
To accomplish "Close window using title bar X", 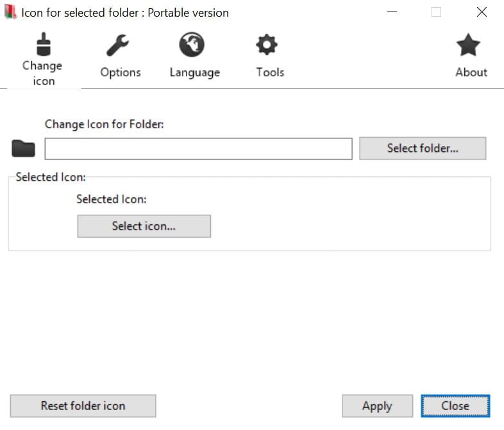I will [x=482, y=12].
